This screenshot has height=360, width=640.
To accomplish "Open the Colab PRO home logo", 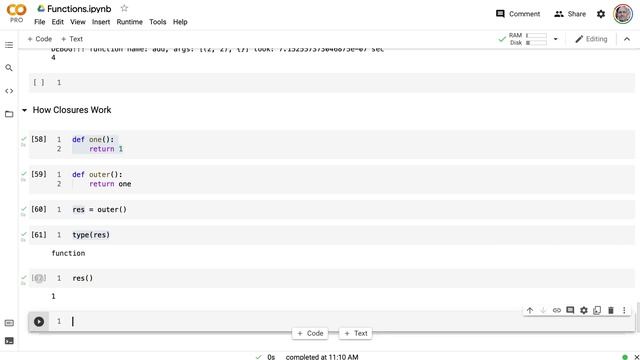I will click(x=16, y=13).
